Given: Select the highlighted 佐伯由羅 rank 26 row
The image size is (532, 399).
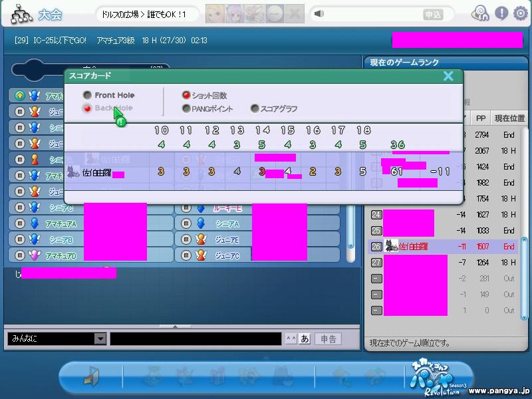Looking at the screenshot, I should (443, 246).
